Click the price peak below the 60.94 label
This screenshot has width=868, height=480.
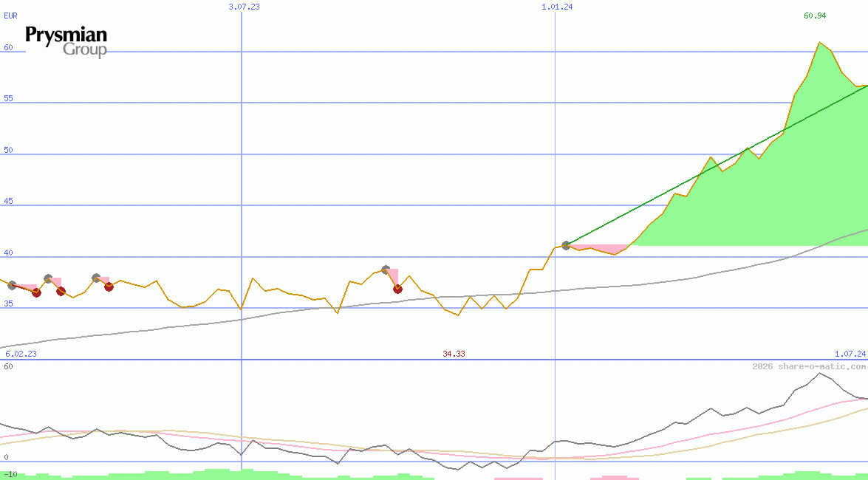(x=819, y=43)
